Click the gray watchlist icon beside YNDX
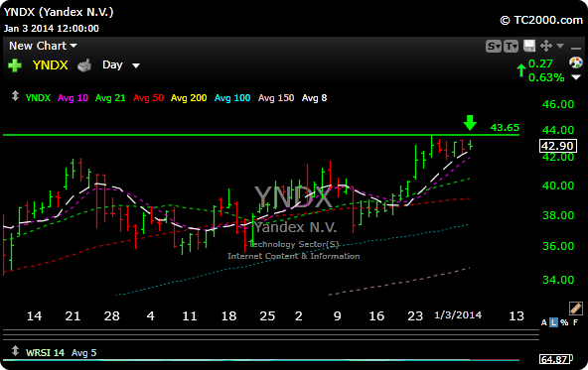588x370 pixels. click(x=84, y=65)
